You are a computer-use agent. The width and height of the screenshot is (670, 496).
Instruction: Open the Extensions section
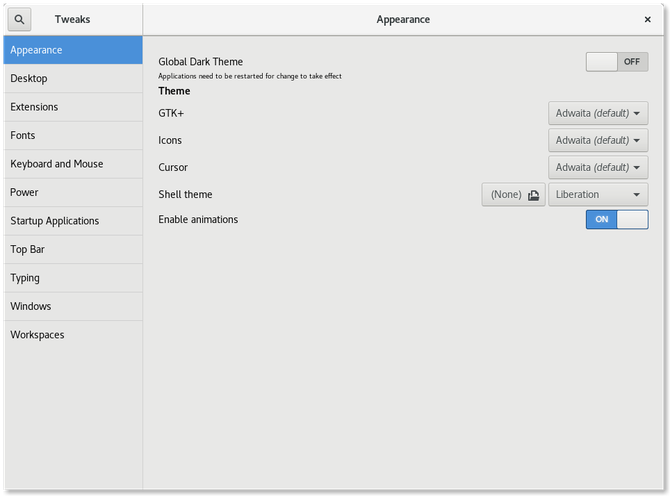pyautogui.click(x=73, y=107)
